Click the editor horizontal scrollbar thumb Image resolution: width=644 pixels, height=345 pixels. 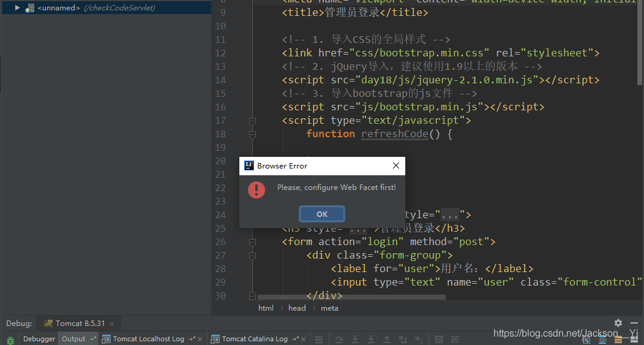(351, 297)
